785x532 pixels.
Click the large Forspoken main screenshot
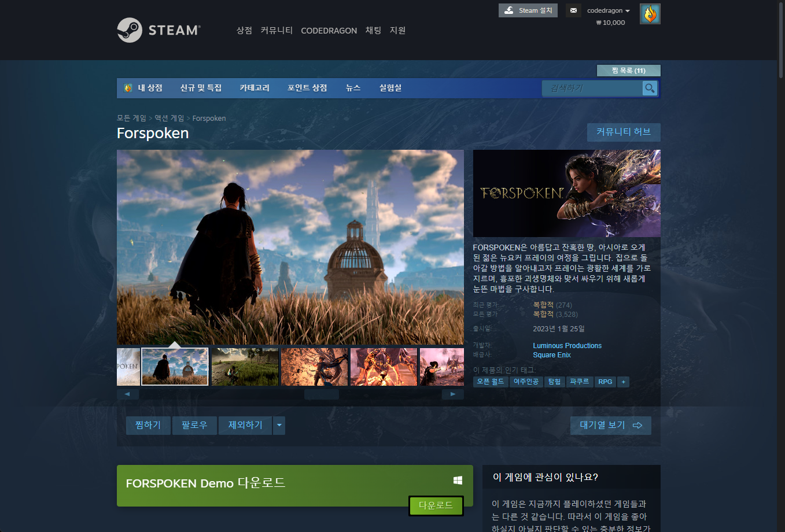(290, 247)
